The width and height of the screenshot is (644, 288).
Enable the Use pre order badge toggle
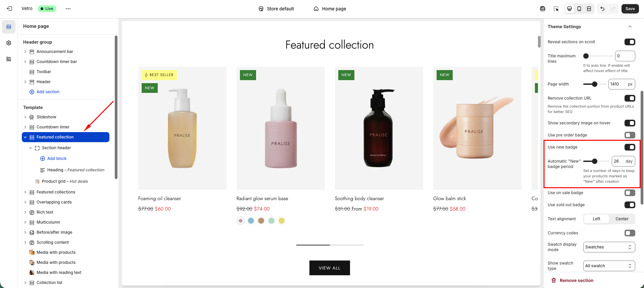click(630, 135)
